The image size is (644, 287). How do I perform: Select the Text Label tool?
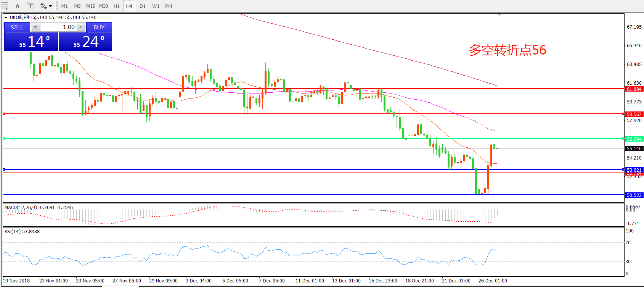pos(31,6)
